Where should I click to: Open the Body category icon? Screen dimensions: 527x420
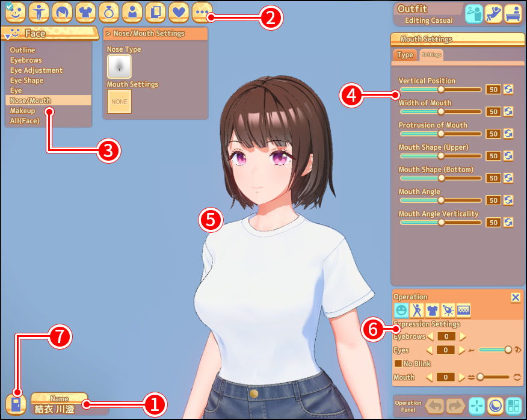38,11
